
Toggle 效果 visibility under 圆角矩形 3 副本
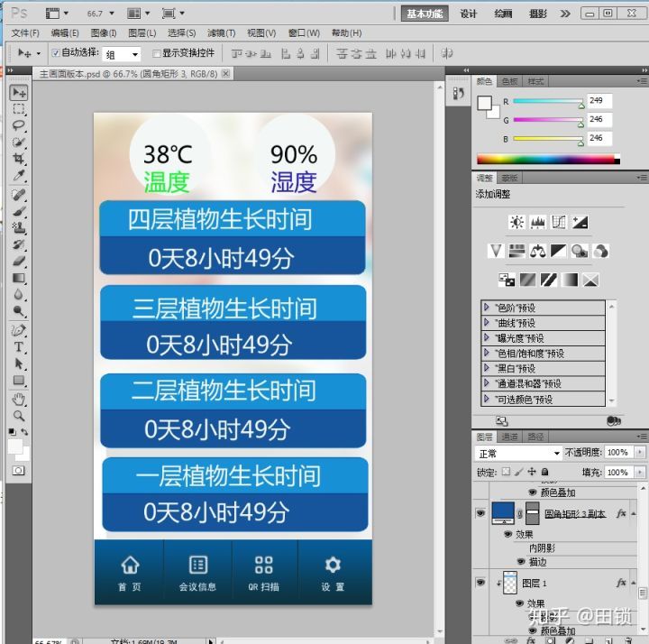(507, 534)
